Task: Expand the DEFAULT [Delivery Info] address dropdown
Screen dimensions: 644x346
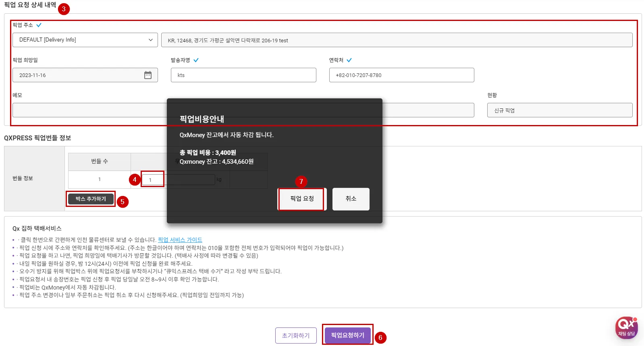Action: click(x=85, y=40)
